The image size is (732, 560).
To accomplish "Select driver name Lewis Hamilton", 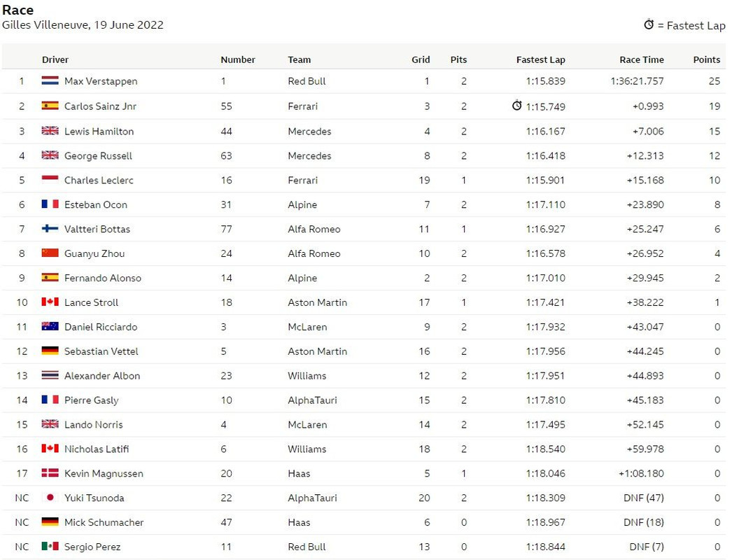I will (x=99, y=131).
